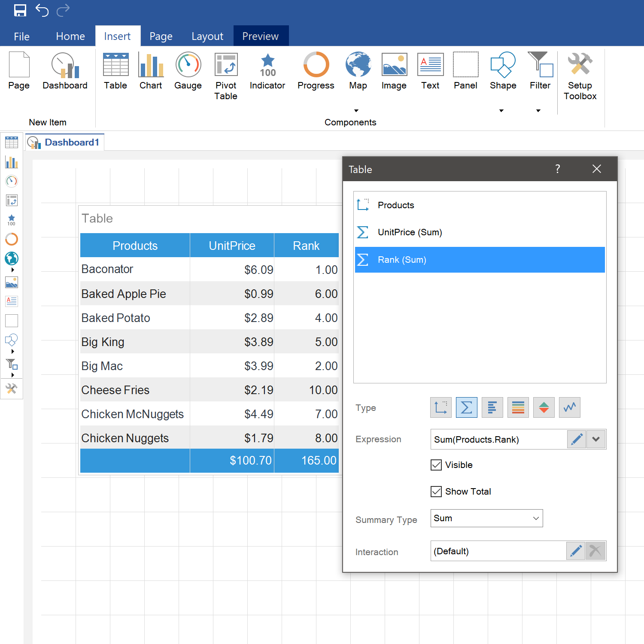Image resolution: width=644 pixels, height=644 pixels.
Task: Open help in Table dialog
Action: 557,169
